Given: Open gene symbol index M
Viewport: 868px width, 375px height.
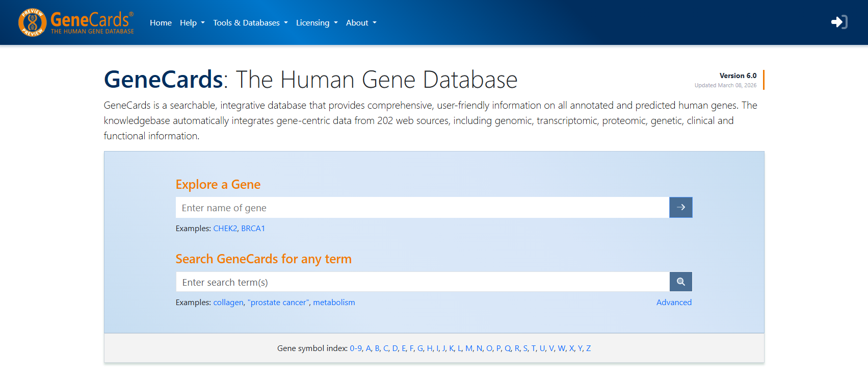Looking at the screenshot, I should tap(469, 348).
